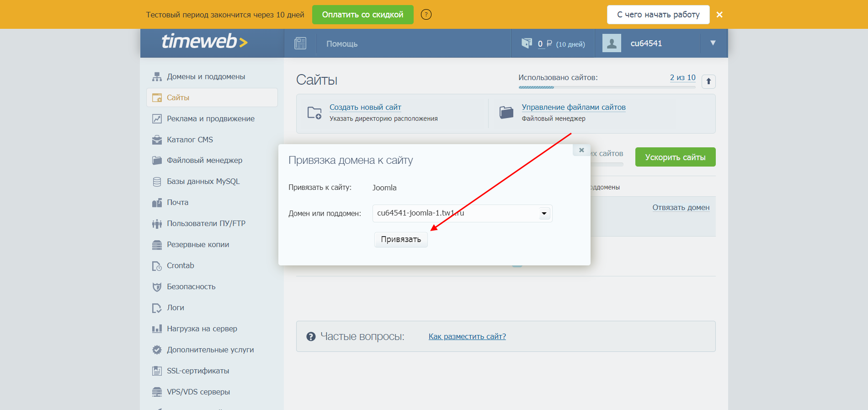Click the create new site folder icon

point(314,113)
